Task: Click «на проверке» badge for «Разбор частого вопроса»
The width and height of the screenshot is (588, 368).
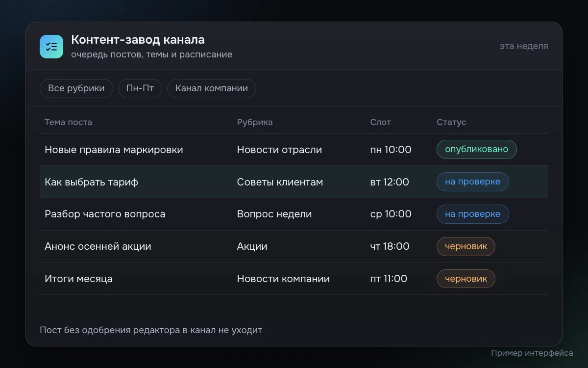Action: click(x=473, y=214)
